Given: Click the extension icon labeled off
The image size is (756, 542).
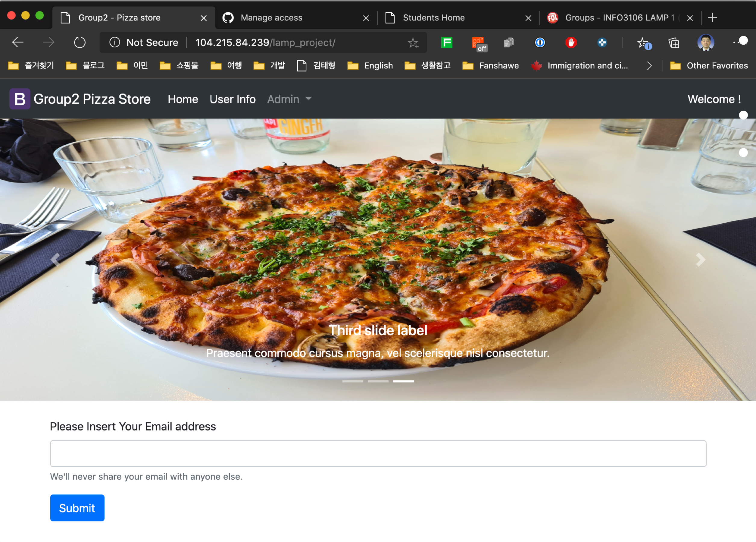Looking at the screenshot, I should 479,44.
